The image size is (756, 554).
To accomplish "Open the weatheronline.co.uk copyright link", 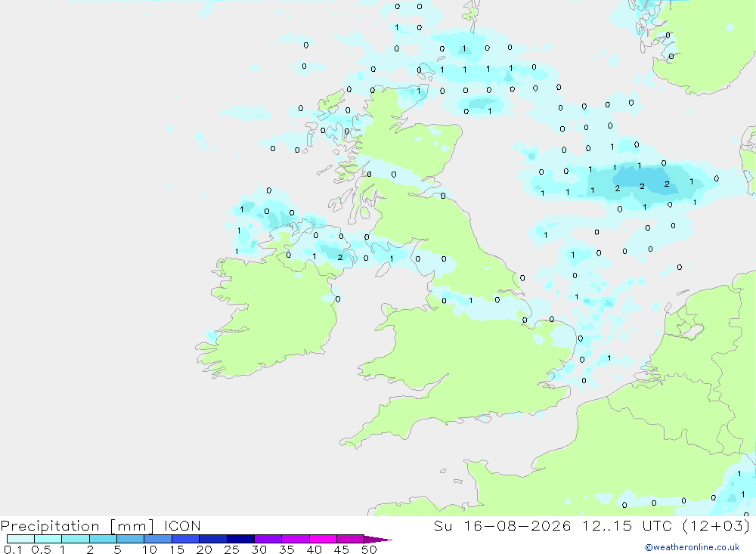I will [x=692, y=547].
